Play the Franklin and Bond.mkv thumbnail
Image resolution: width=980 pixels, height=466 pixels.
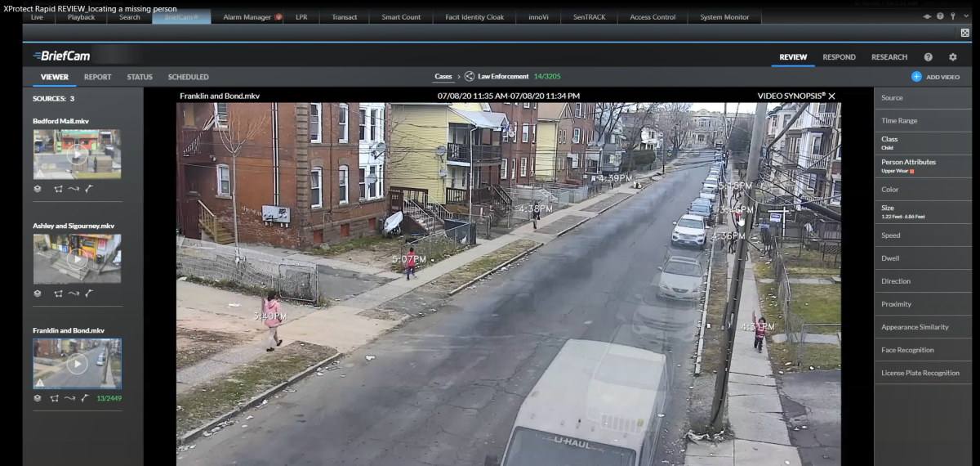pos(77,364)
